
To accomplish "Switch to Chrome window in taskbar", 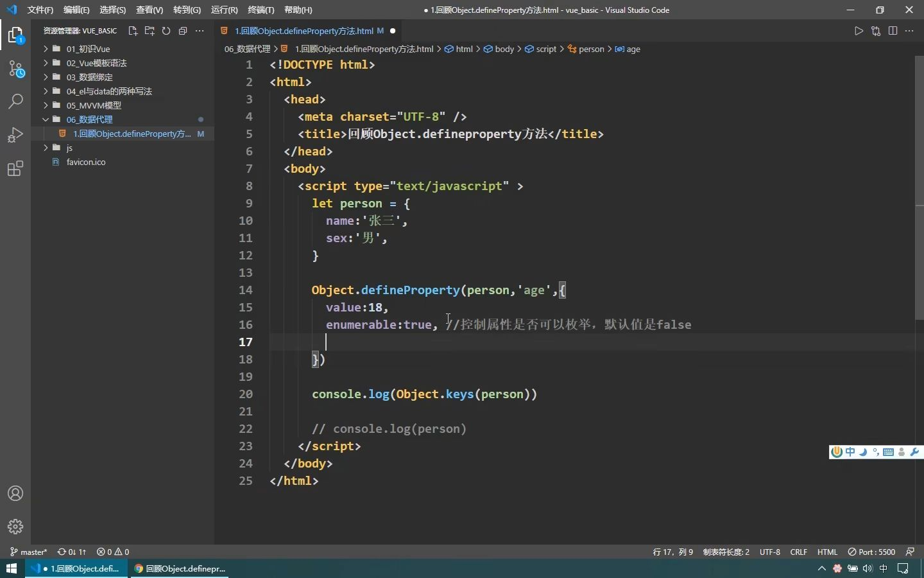I will tap(180, 568).
